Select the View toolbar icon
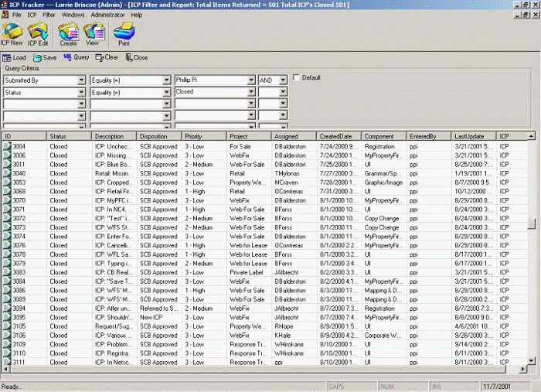This screenshot has height=392, width=541. coord(94,36)
